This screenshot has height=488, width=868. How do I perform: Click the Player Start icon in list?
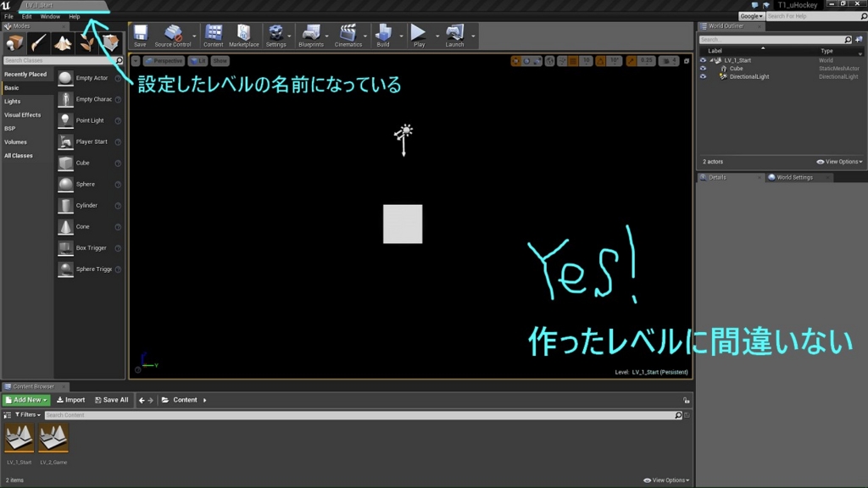(x=65, y=141)
